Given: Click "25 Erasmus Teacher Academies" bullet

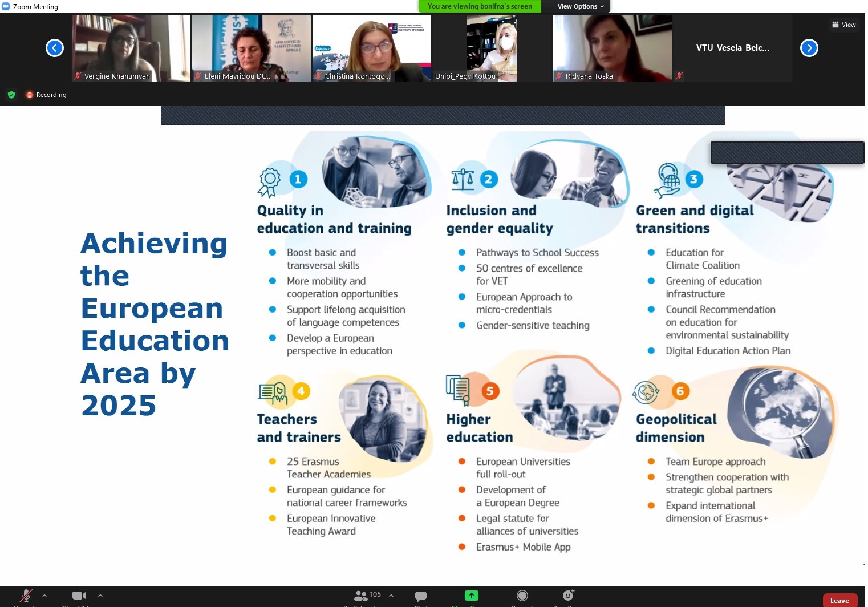Looking at the screenshot, I should point(328,467).
